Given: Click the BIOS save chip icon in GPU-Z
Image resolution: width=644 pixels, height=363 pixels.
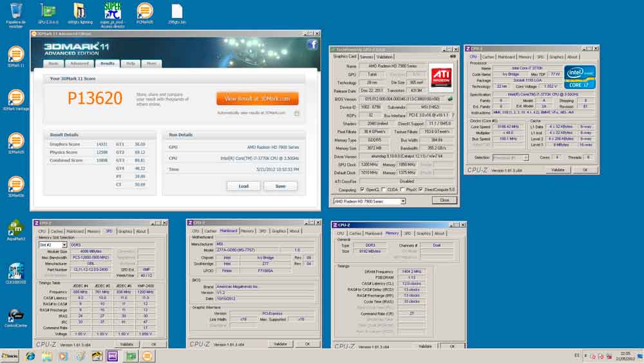Looking at the screenshot, I should (450, 99).
